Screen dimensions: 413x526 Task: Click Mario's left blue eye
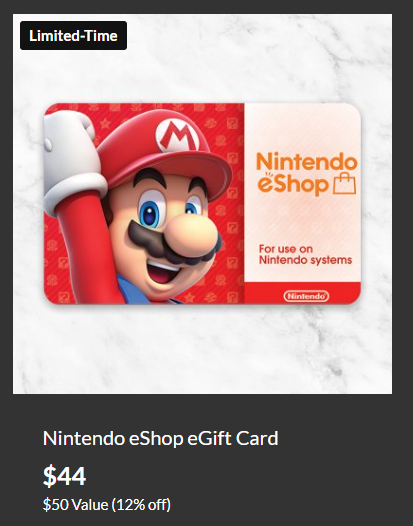(x=150, y=213)
